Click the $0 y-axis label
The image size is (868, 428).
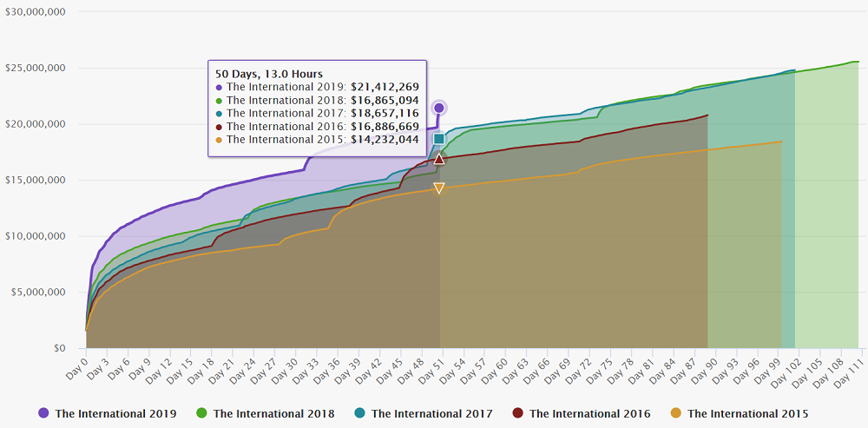click(59, 348)
